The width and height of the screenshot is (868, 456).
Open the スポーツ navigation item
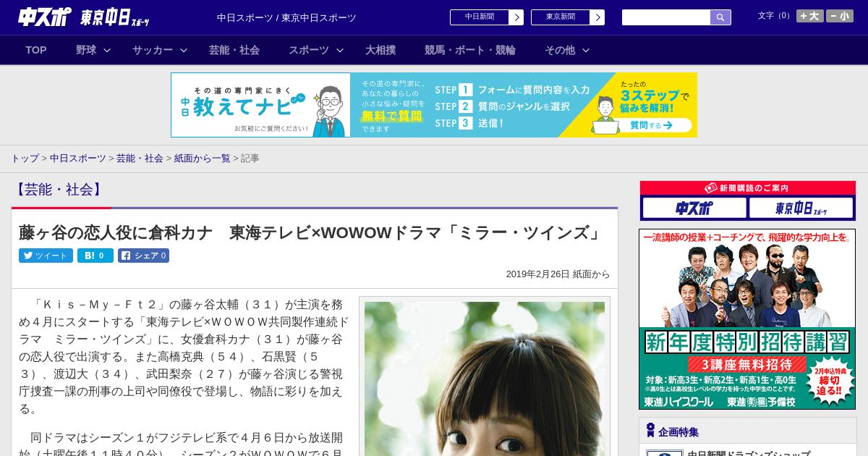click(309, 50)
